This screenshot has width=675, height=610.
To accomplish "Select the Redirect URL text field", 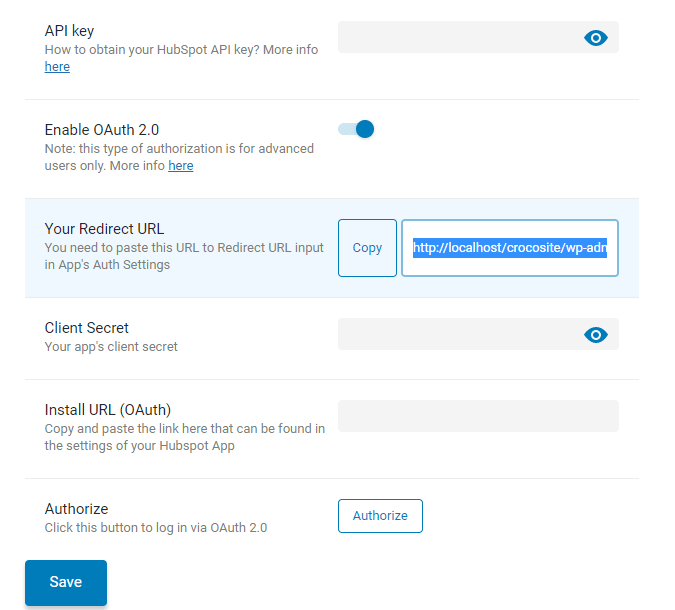I will 510,248.
